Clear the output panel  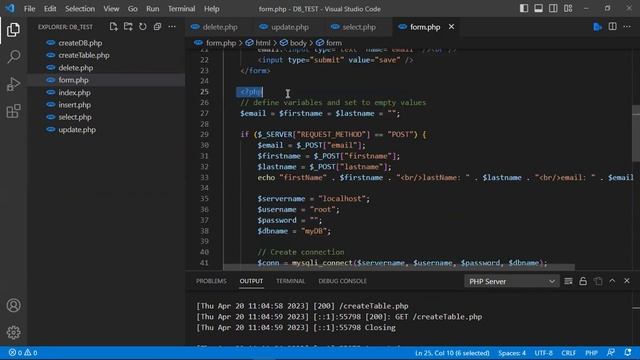click(568, 281)
